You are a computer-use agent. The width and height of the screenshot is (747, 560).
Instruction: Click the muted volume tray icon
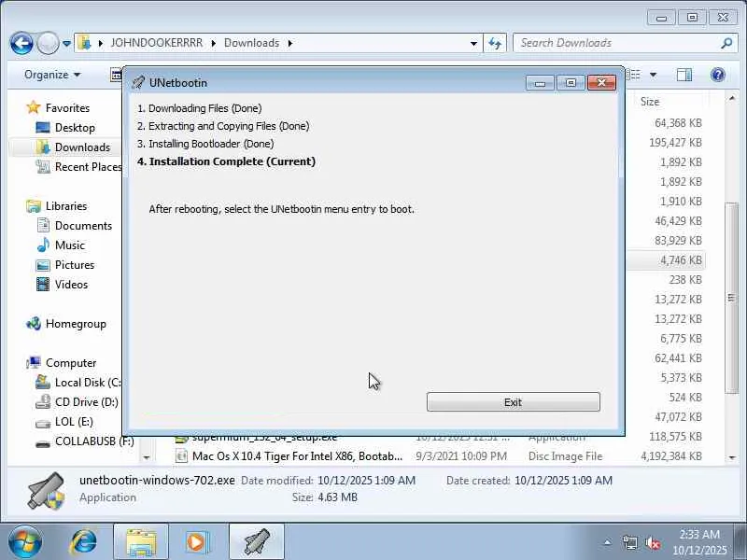[x=653, y=542]
